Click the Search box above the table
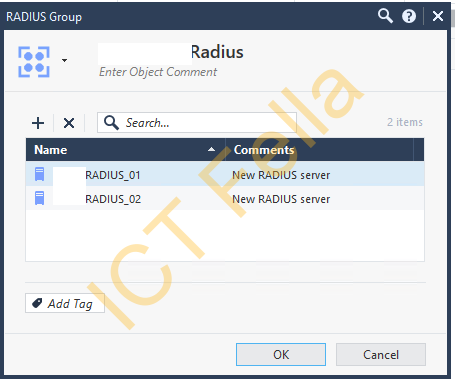Screen dimensions: 455x381 pyautogui.click(x=197, y=123)
